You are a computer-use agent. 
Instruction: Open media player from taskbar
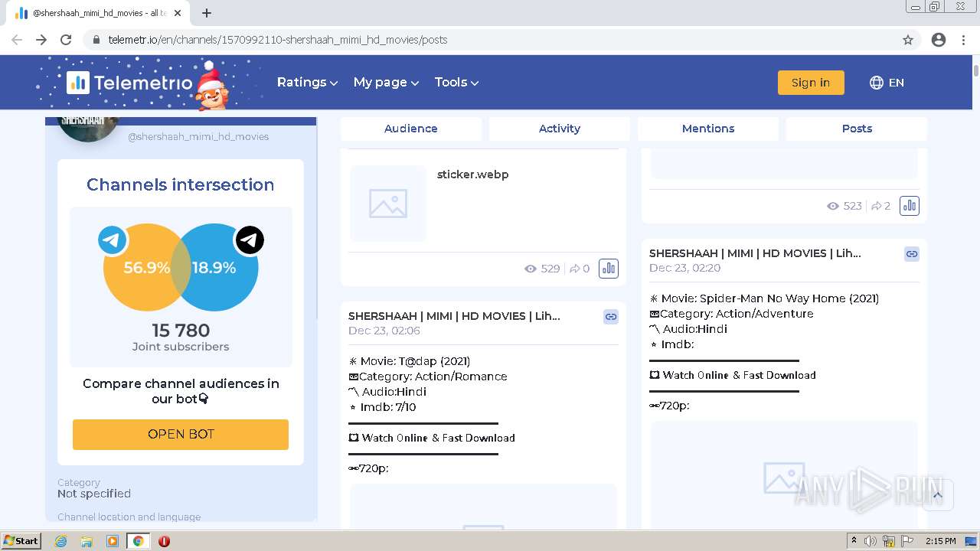pos(113,541)
